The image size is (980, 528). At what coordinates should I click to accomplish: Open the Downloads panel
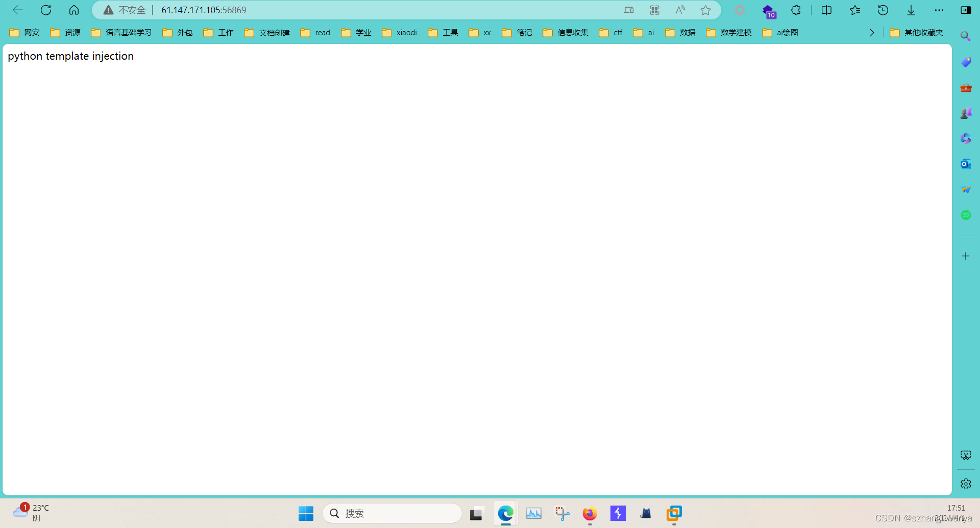pyautogui.click(x=911, y=10)
